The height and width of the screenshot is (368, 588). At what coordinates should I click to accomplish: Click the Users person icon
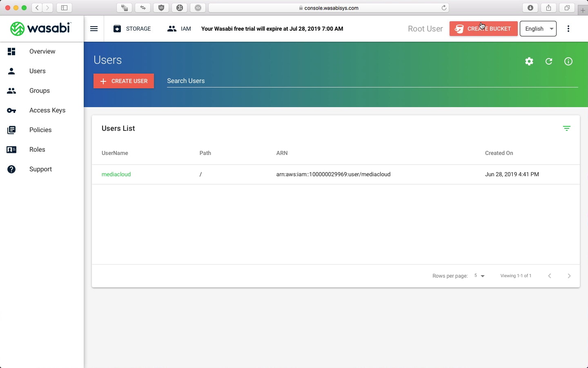pos(11,71)
